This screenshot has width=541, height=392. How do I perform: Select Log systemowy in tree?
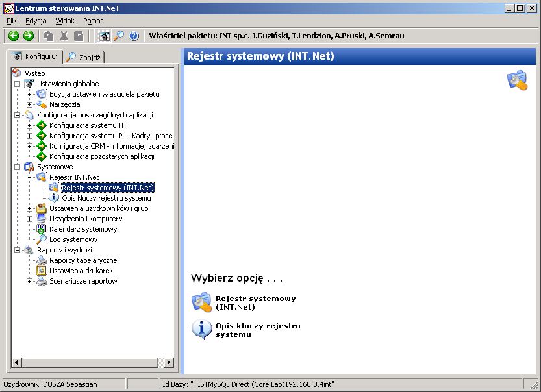[73, 239]
